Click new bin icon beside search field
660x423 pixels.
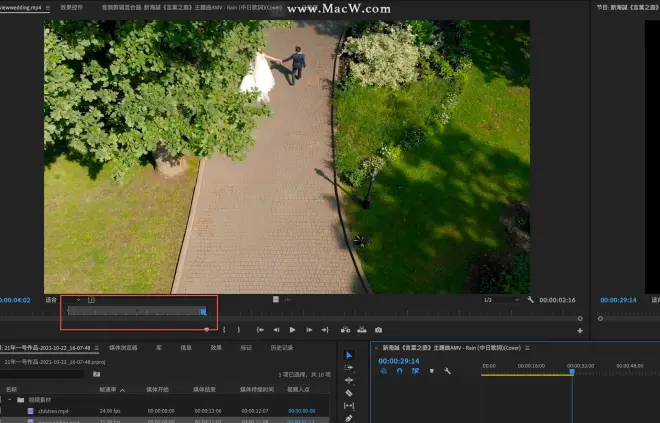pos(96,374)
